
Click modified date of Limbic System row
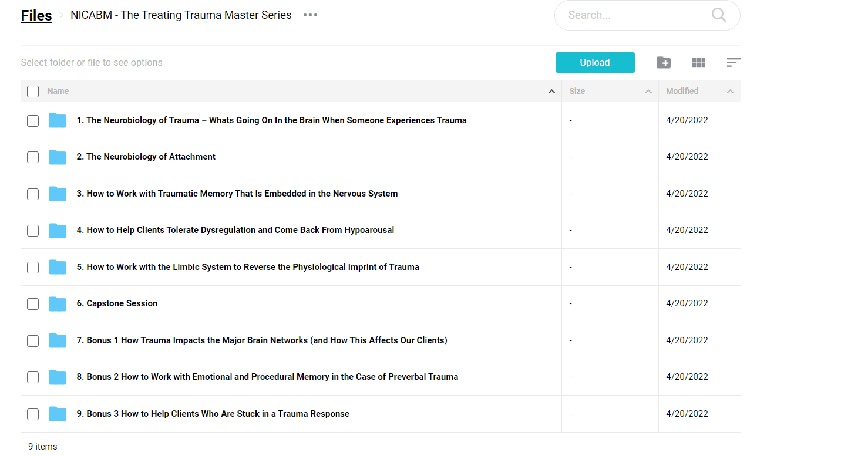coord(687,267)
